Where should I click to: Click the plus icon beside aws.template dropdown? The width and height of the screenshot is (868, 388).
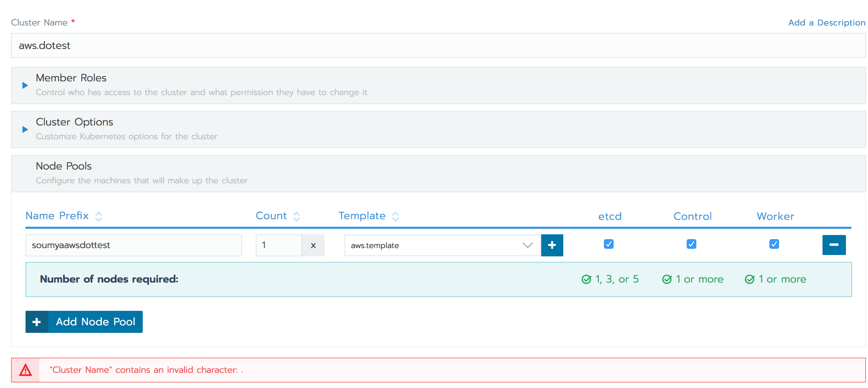552,245
